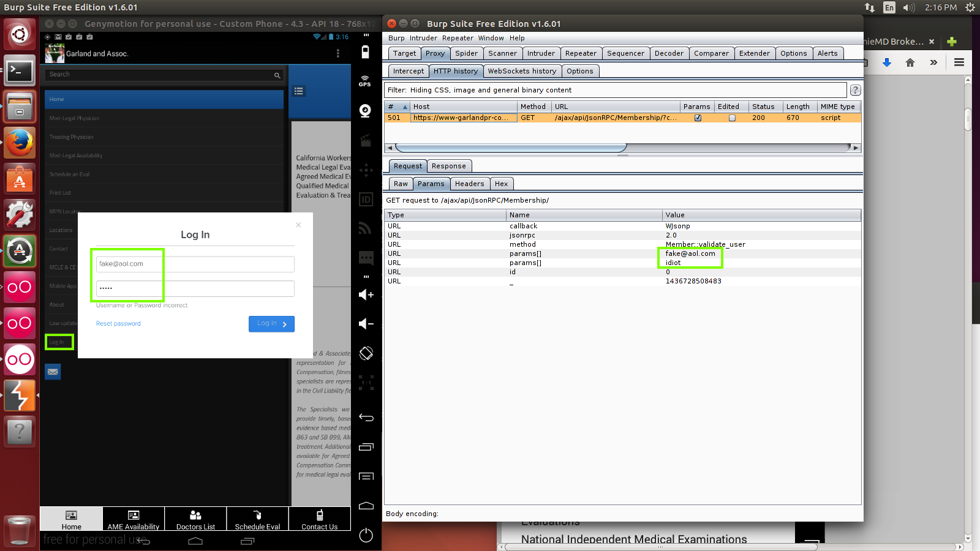Viewport: 980px width, 551px height.
Task: Show more Firefox toolbar items chevron
Action: pos(933,62)
